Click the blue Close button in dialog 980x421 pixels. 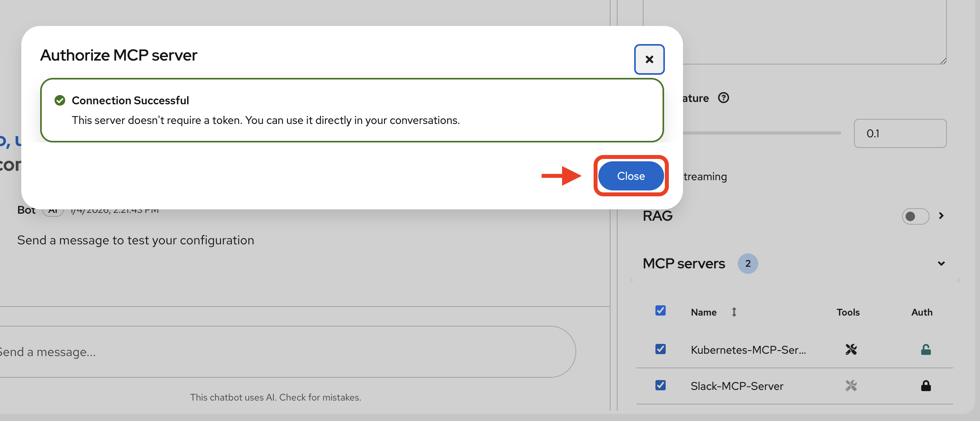(631, 176)
